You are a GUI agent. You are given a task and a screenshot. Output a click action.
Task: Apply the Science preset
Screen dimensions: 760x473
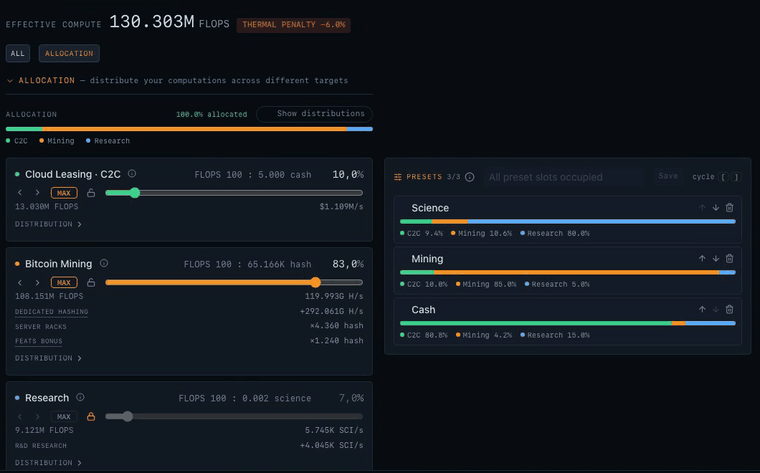point(568,220)
